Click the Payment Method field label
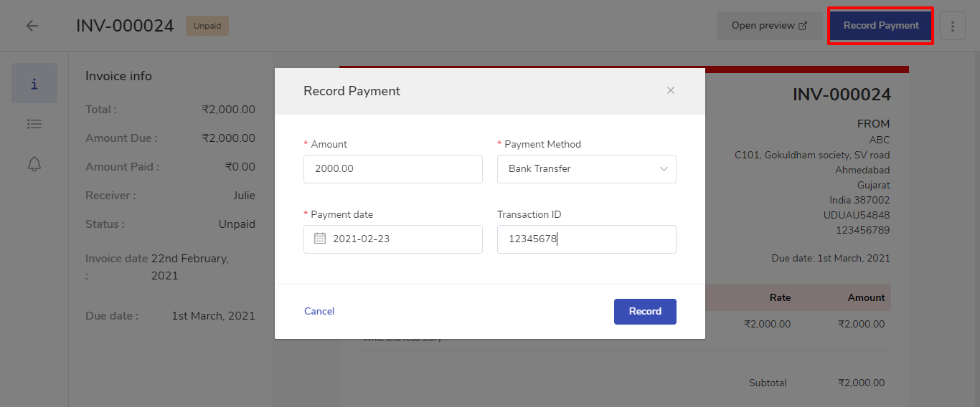Image resolution: width=980 pixels, height=407 pixels. (542, 144)
